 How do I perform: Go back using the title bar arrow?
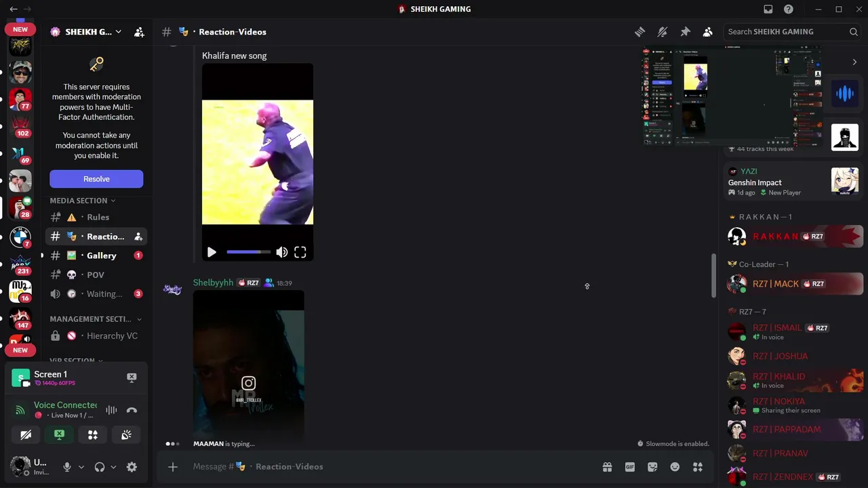[x=14, y=9]
